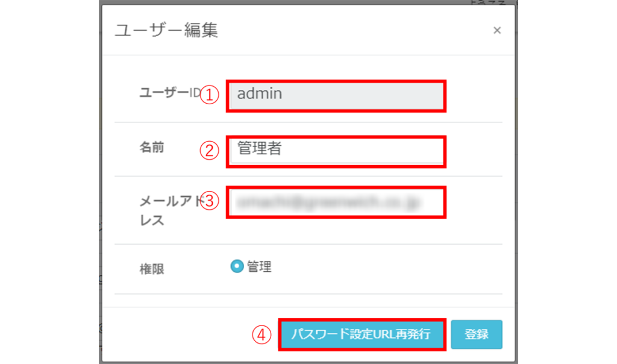Click the 管理 text beside the radio
Image resolution: width=617 pixels, height=364 pixels.
260,267
